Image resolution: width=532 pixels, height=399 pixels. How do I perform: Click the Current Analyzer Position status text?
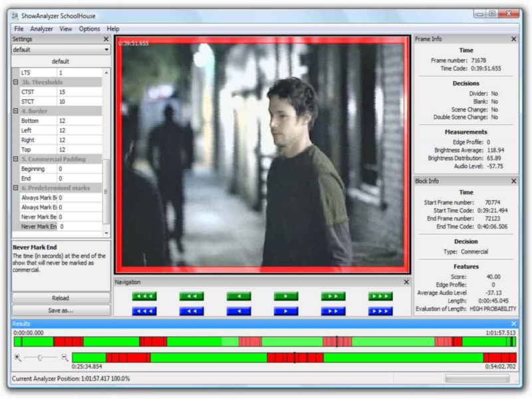71,378
